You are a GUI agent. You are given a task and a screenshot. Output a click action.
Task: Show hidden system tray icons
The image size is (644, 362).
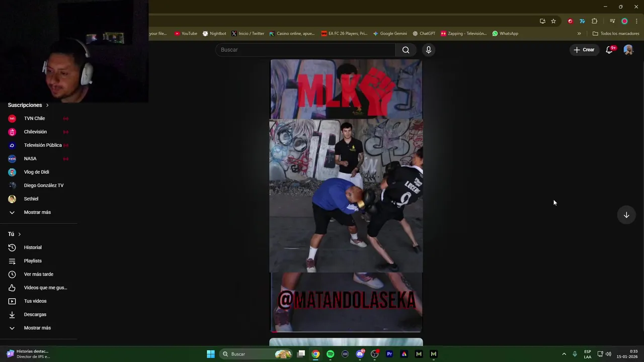[564, 354]
